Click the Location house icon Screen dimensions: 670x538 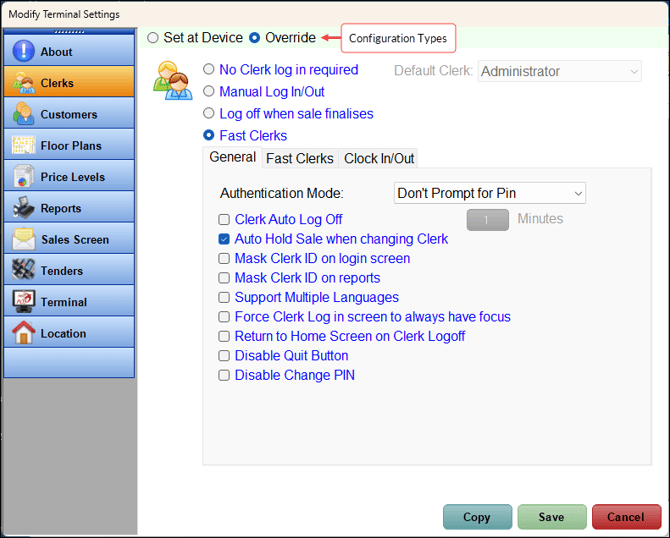pos(24,332)
